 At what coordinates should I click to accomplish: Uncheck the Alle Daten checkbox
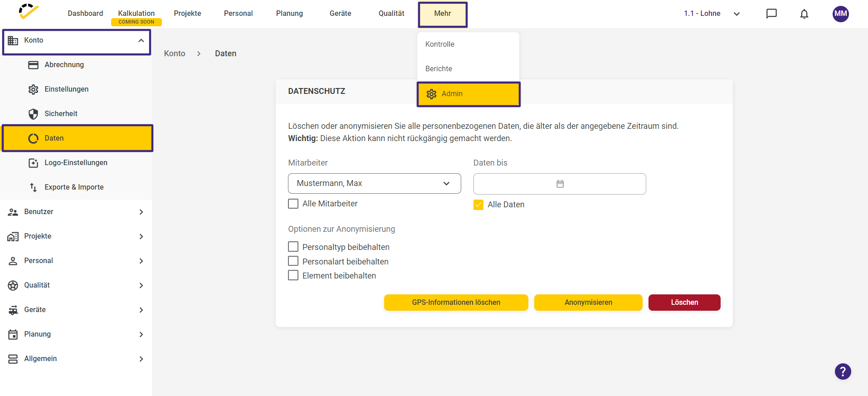click(x=478, y=205)
